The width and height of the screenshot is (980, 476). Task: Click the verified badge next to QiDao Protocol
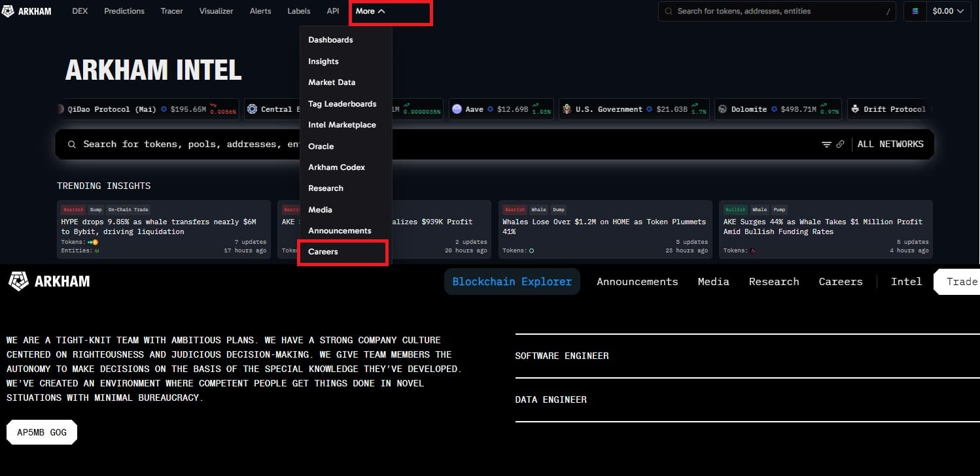click(164, 109)
